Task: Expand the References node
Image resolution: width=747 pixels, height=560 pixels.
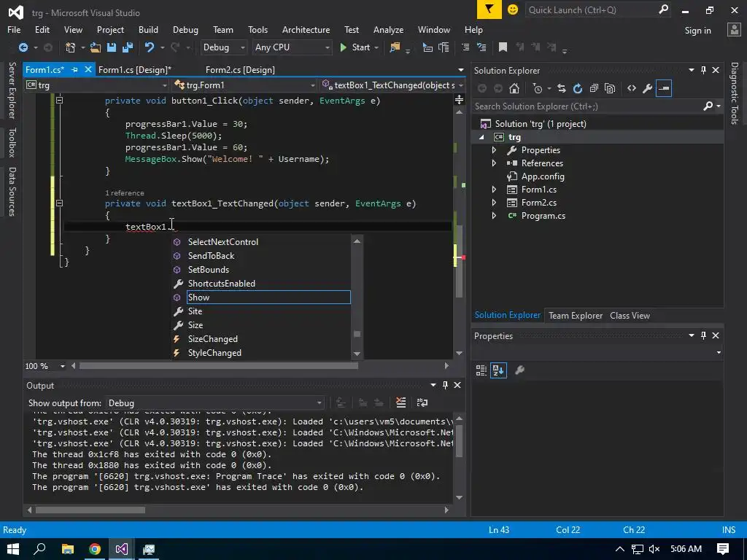Action: (494, 163)
